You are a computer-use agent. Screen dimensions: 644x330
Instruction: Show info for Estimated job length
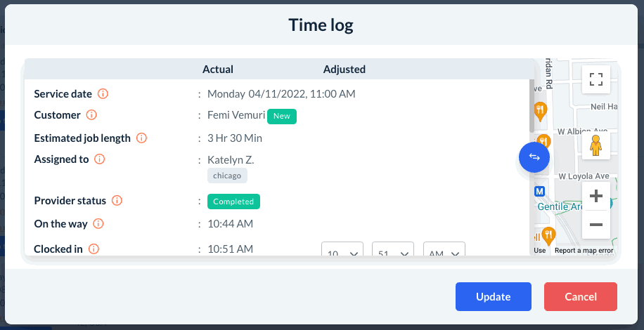point(141,138)
